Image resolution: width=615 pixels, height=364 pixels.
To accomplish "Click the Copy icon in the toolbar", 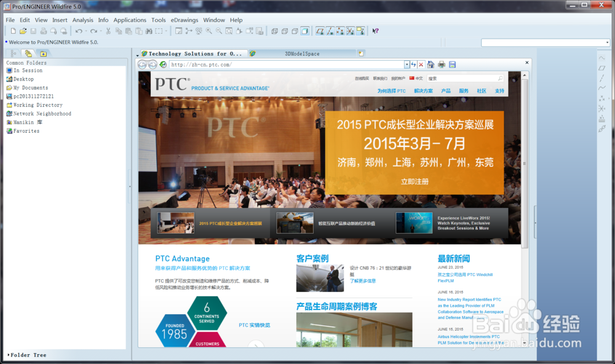I will pyautogui.click(x=119, y=31).
